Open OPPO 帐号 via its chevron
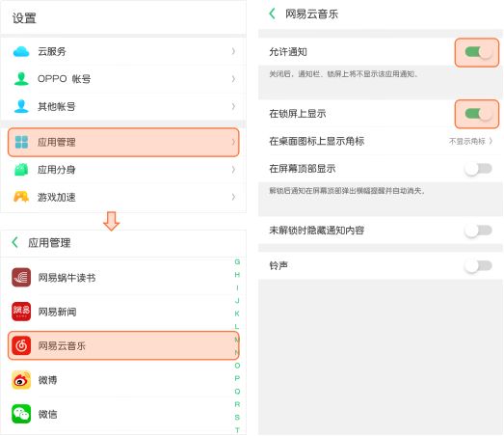This screenshot has height=436, width=504. click(x=233, y=79)
